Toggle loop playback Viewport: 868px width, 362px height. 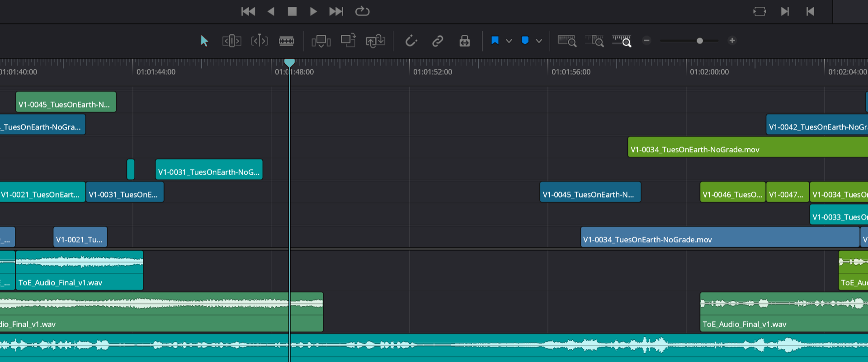tap(362, 11)
